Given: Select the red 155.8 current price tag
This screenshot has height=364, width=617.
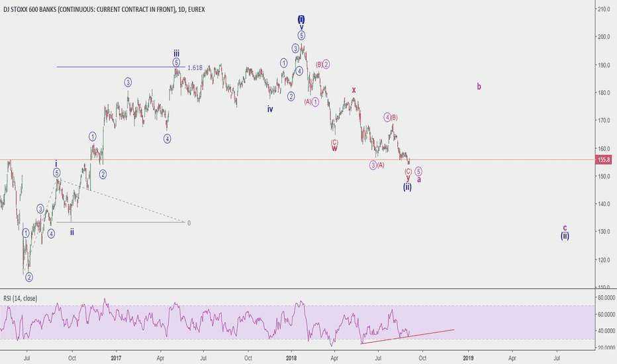Looking at the screenshot, I should click(x=604, y=159).
